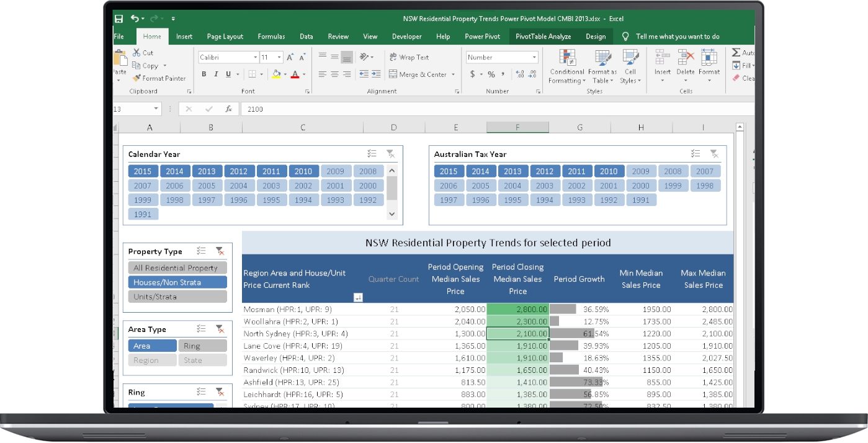Screen dimensions: 868x443
Task: Click the Insert Function fx icon
Action: pos(228,109)
